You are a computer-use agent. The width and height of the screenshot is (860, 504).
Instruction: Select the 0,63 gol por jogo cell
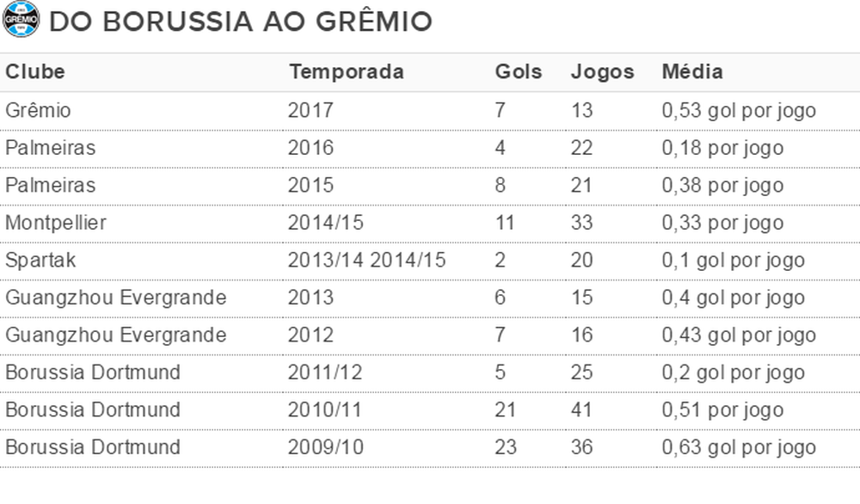click(x=739, y=447)
